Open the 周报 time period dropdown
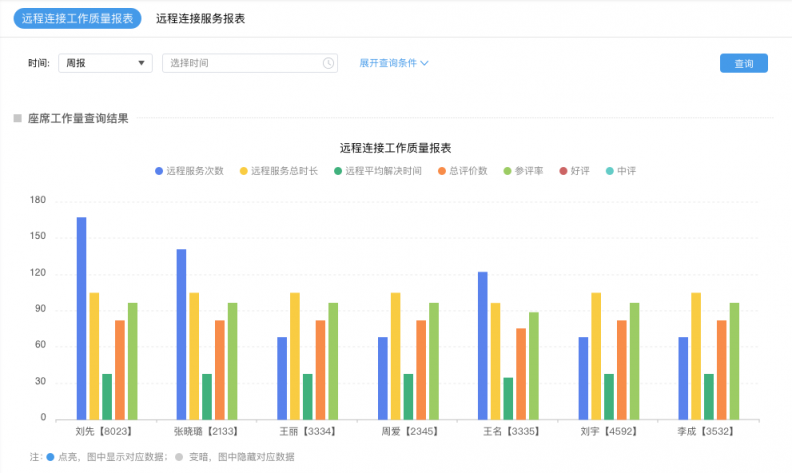The image size is (792, 473). (x=105, y=63)
